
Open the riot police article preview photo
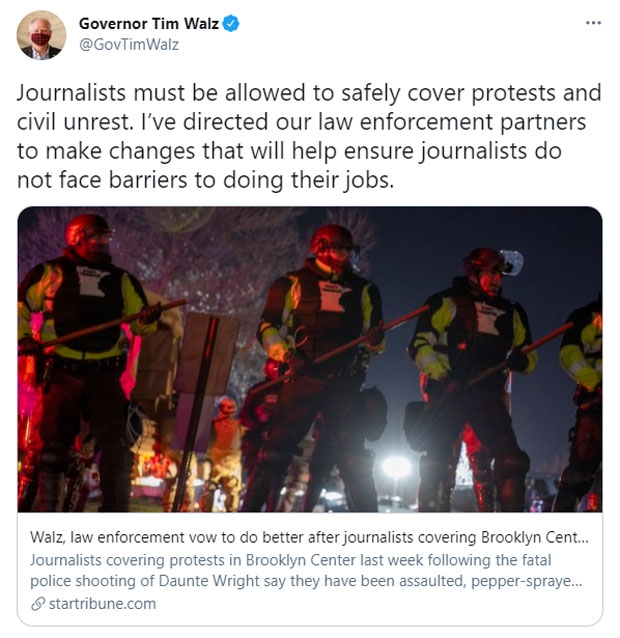[310, 359]
